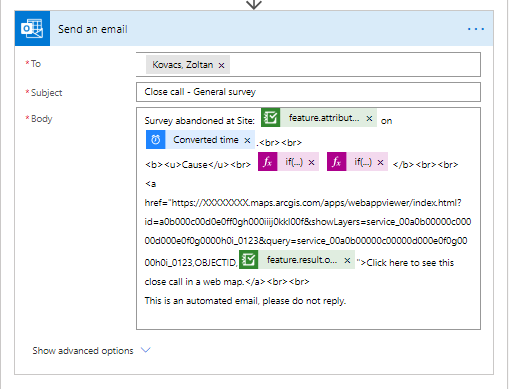Click the automated email line in Body
This screenshot has height=389, width=509.
[245, 301]
